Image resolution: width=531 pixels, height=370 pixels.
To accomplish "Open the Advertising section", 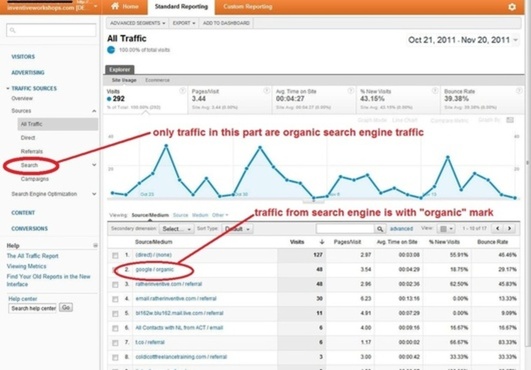I will [28, 73].
